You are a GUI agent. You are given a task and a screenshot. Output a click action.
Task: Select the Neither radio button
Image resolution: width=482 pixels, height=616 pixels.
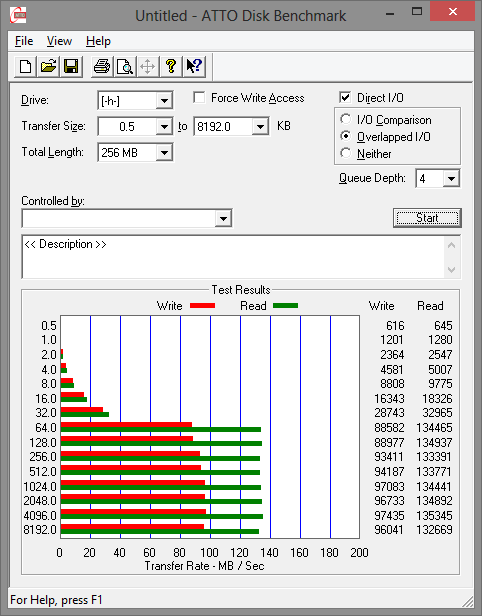pos(345,153)
